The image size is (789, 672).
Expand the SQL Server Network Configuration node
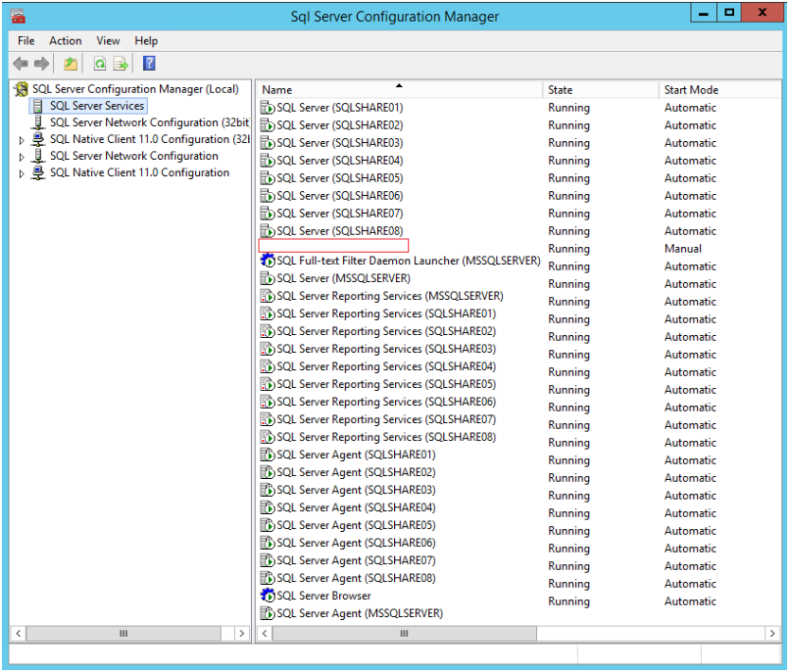(x=21, y=157)
